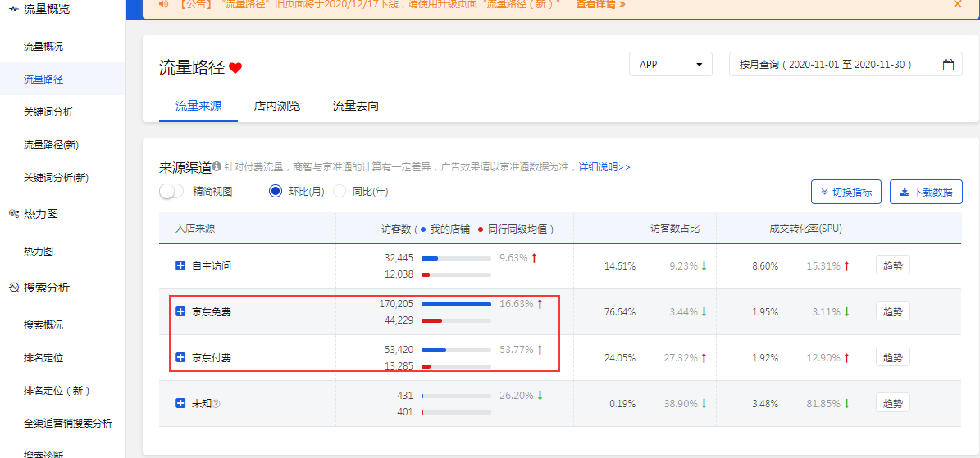Click the 8.60% conversion rate value
Screen dimensions: 980x458
click(x=765, y=265)
